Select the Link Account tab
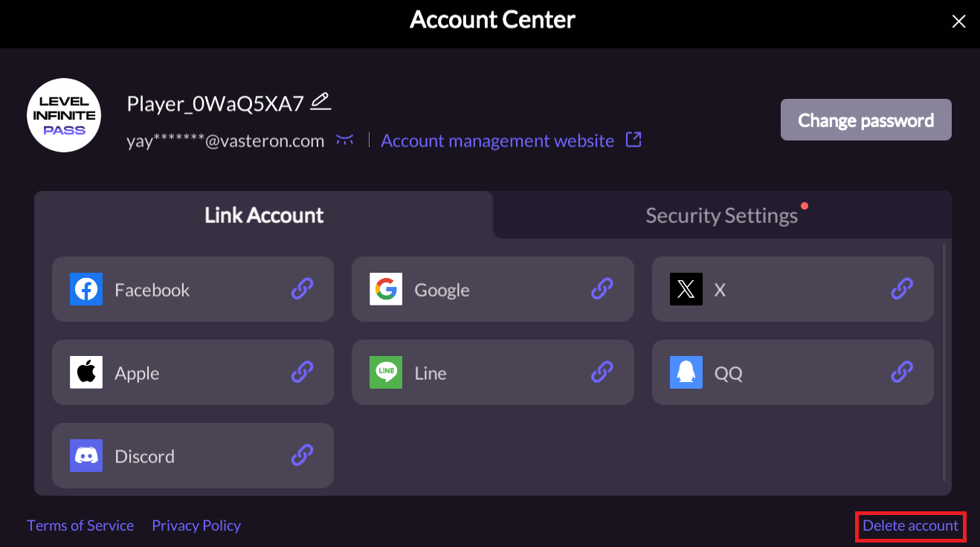Screen dimensions: 980x547 point(264,215)
